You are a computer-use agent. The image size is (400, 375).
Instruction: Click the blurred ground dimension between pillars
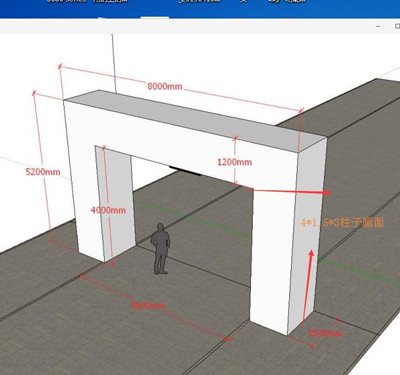(x=148, y=305)
